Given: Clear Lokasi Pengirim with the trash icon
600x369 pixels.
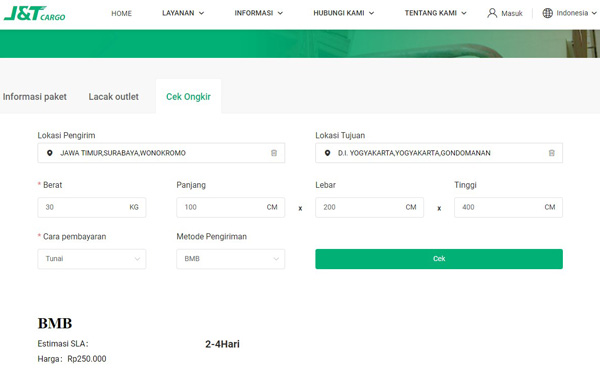Looking at the screenshot, I should 274,153.
